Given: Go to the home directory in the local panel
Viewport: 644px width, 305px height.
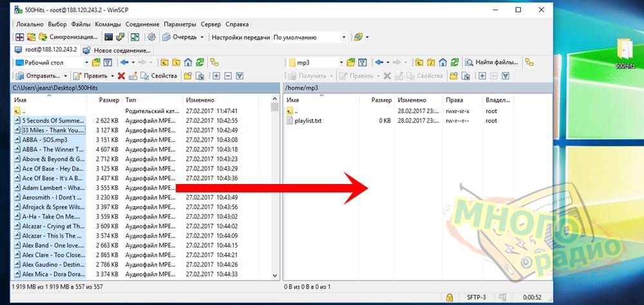Looking at the screenshot, I should 188,63.
